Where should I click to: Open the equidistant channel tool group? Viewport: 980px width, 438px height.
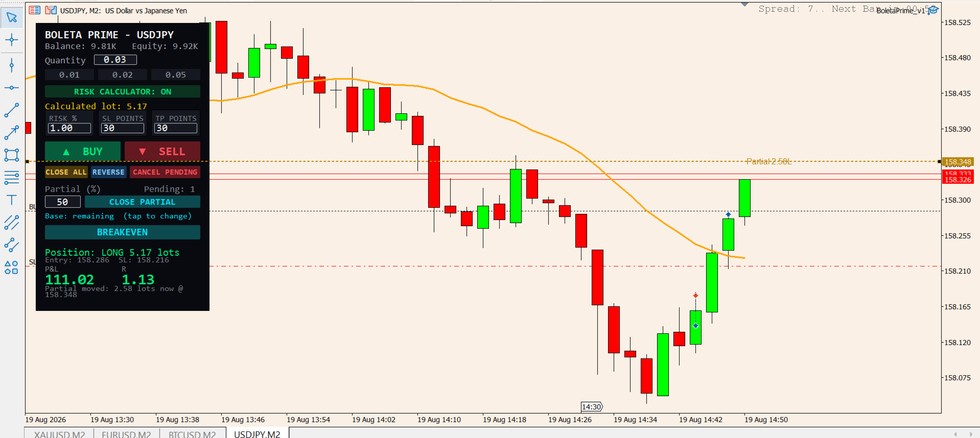point(12,223)
